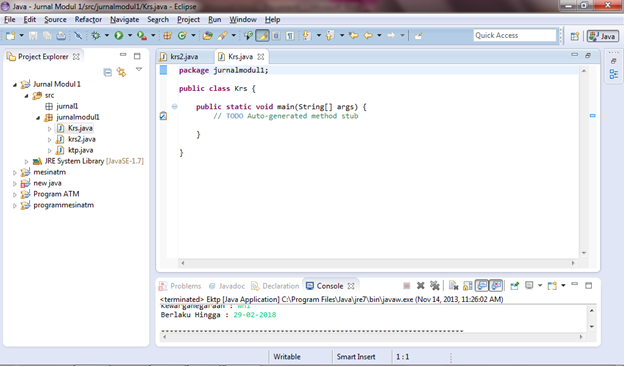Open the Window menu
625x367 pixels.
[243, 20]
